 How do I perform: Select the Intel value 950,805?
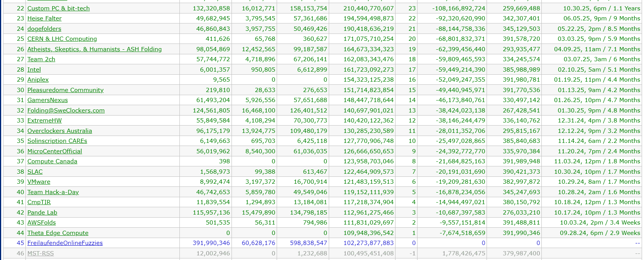263,69
